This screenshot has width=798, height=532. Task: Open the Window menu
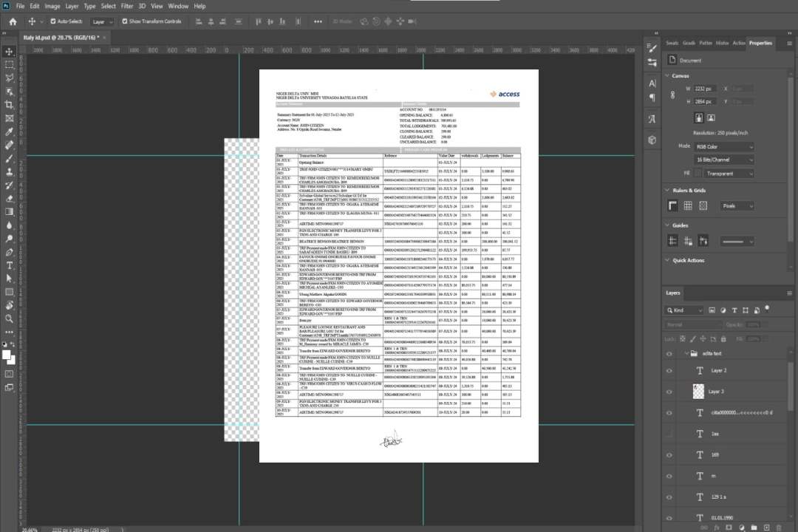[x=178, y=6]
